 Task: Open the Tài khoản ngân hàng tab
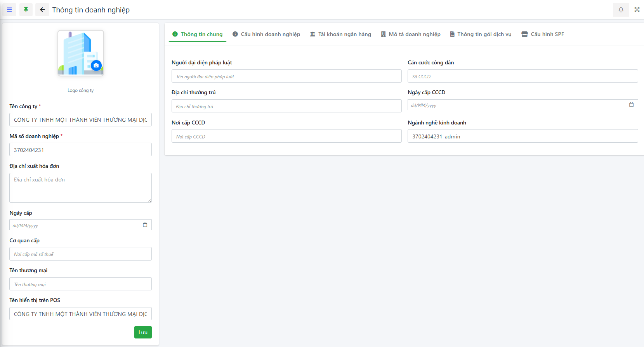[x=340, y=34]
